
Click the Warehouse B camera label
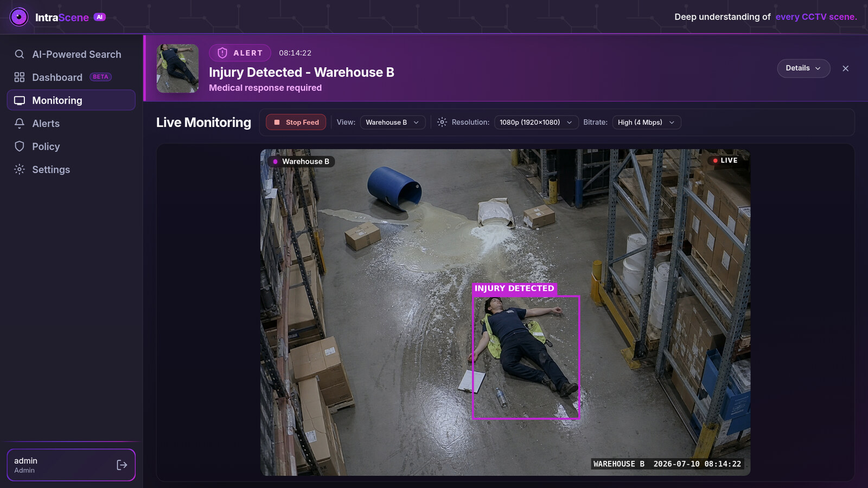[302, 162]
